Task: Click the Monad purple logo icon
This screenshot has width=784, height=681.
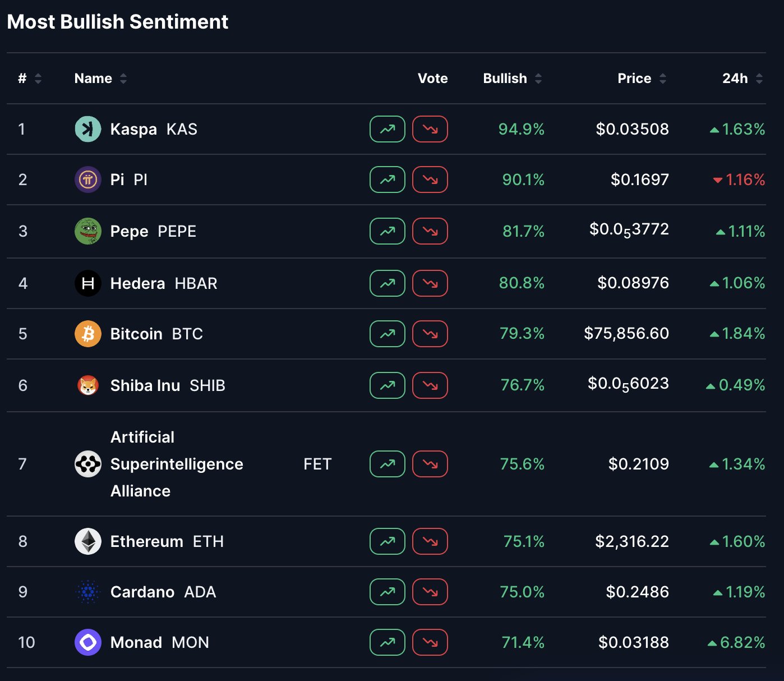Action: pyautogui.click(x=88, y=642)
